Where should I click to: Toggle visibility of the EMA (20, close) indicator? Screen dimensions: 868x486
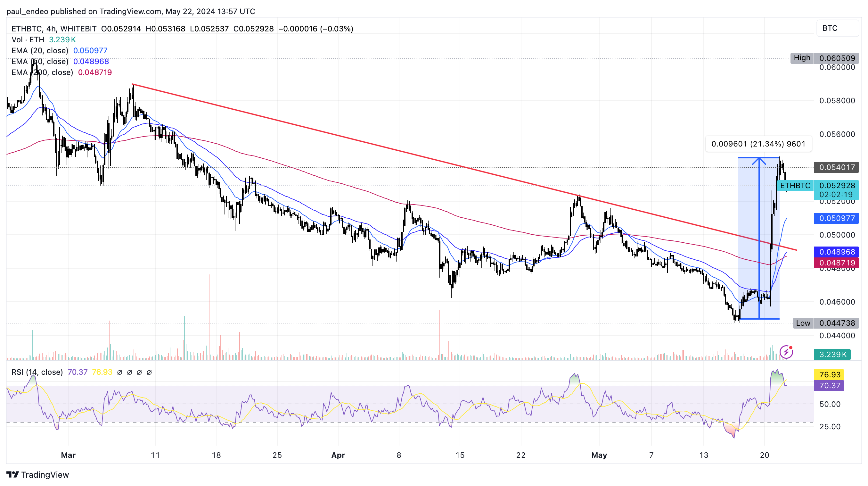tap(40, 51)
